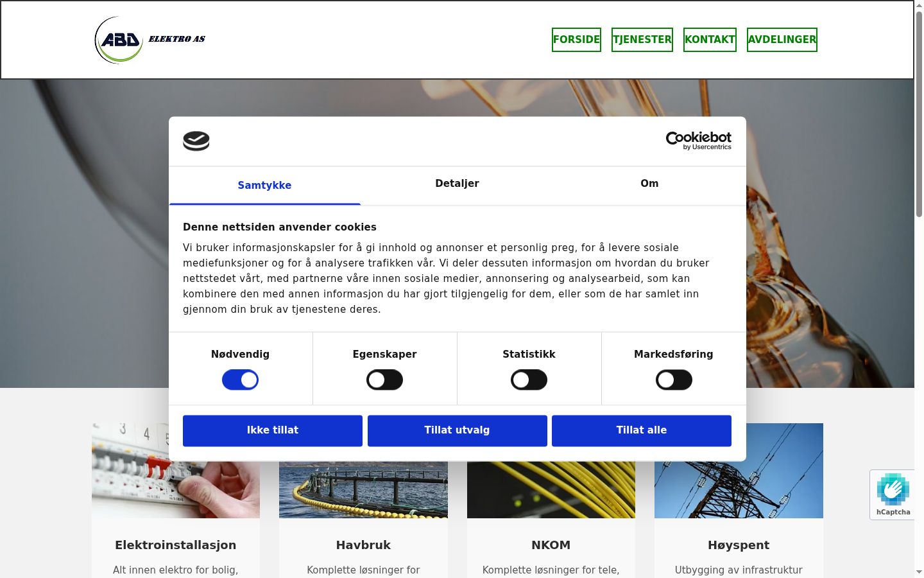Click the Tillat utvalg button
924x578 pixels.
click(x=458, y=430)
